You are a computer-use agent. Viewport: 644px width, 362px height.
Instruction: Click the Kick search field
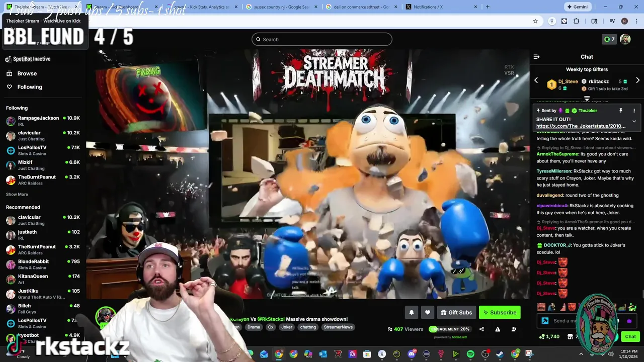point(322,39)
